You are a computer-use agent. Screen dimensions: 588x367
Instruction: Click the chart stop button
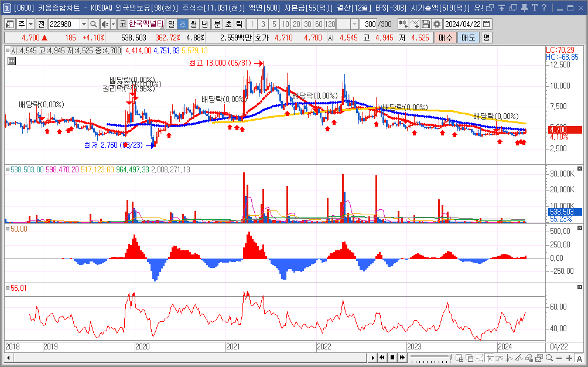[x=392, y=358]
